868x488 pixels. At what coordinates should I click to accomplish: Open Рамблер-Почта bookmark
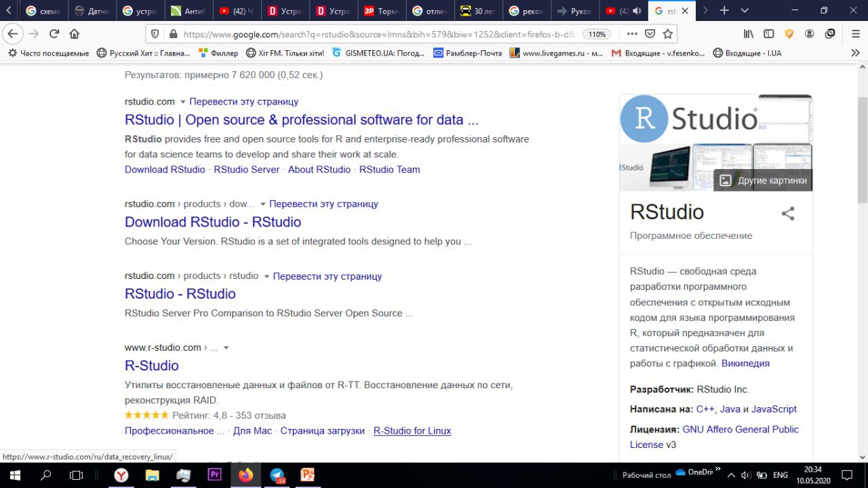click(467, 53)
